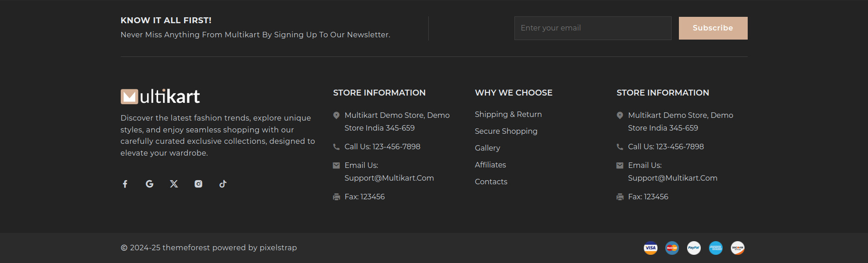The image size is (868, 263).
Task: Focus the Enter your email field
Action: point(592,28)
